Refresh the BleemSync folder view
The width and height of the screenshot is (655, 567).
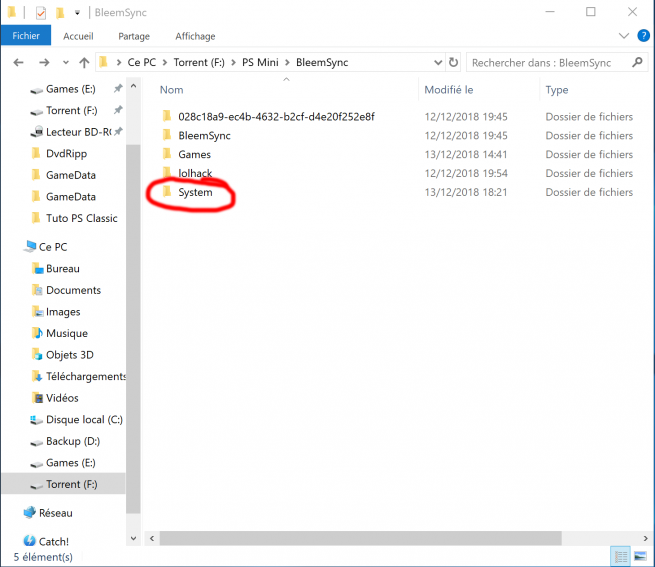coord(453,63)
